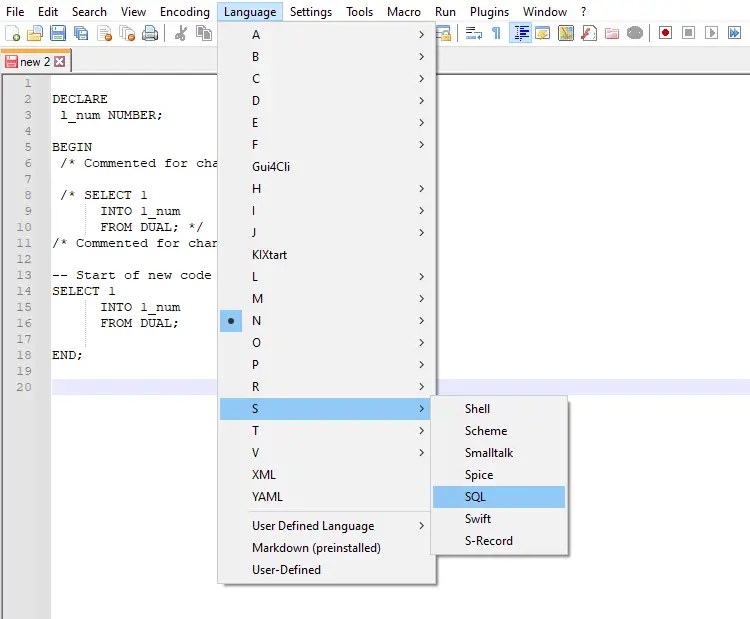
Task: Open the Edit menu
Action: tap(48, 11)
